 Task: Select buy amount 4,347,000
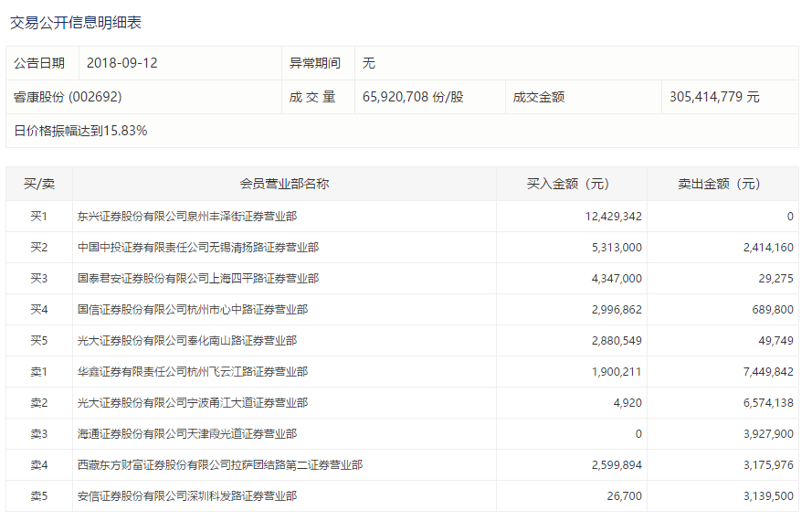click(617, 279)
